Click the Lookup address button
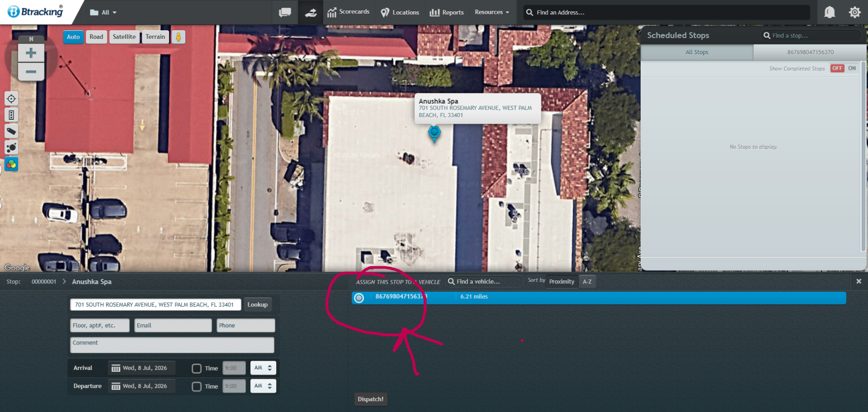The height and width of the screenshot is (412, 868). point(258,304)
